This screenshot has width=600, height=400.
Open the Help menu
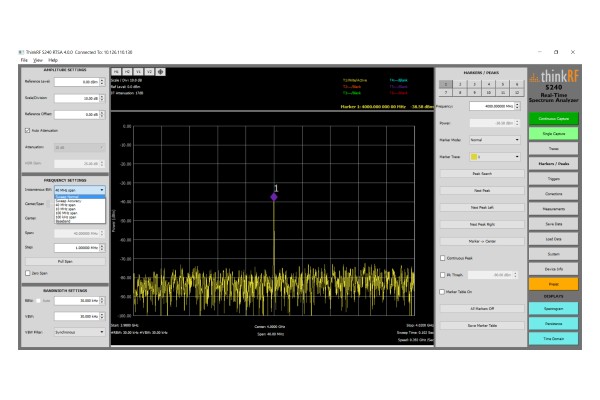pyautogui.click(x=53, y=60)
